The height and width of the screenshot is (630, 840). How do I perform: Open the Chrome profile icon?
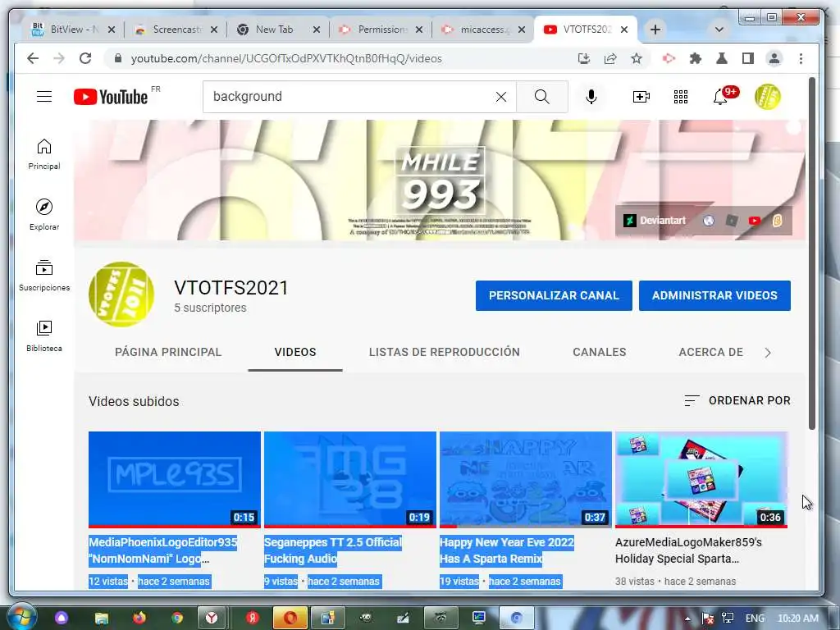point(774,58)
